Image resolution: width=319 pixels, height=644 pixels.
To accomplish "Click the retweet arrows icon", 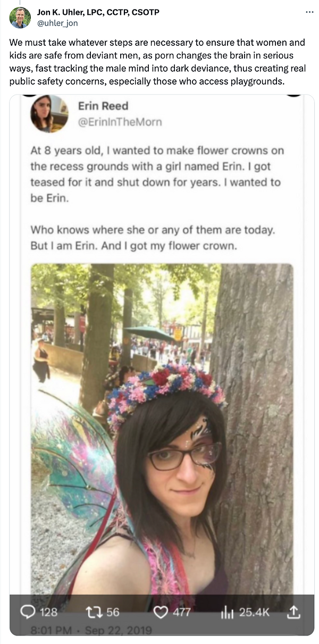I will point(93,612).
